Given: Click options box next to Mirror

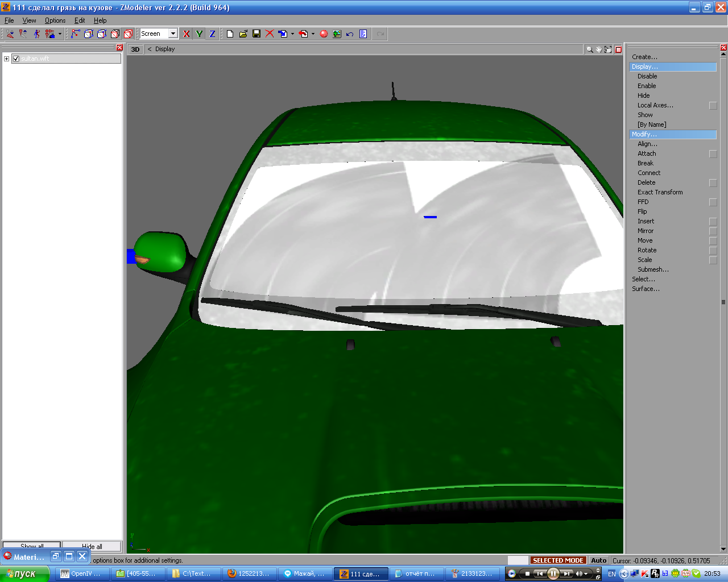Looking at the screenshot, I should pos(713,231).
